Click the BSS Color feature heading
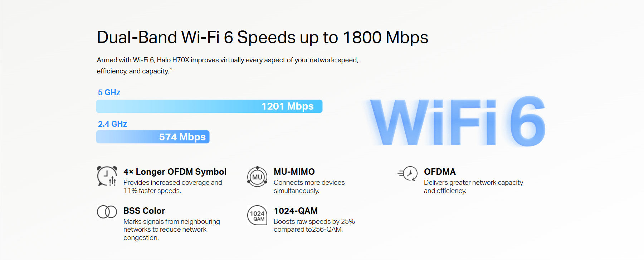This screenshot has width=644, height=260. 144,211
